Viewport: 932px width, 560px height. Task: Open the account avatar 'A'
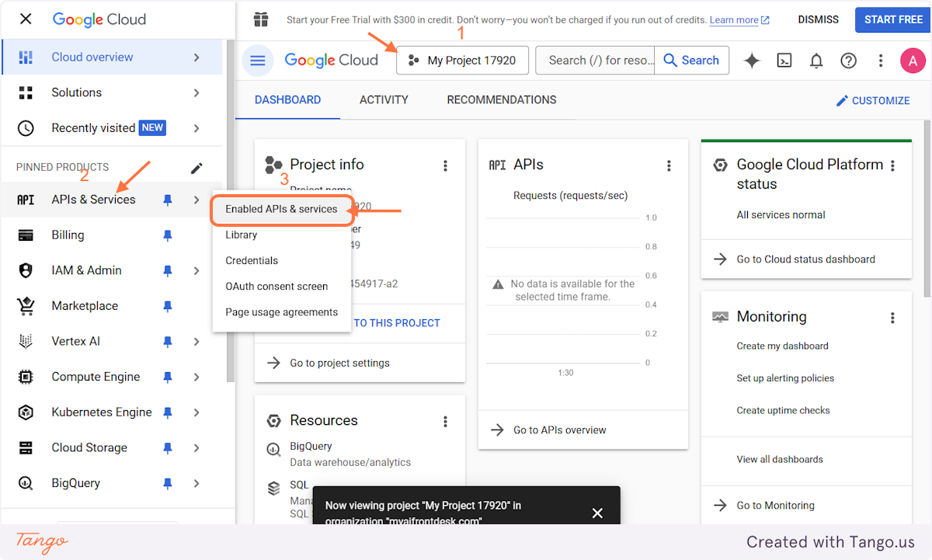pos(913,61)
